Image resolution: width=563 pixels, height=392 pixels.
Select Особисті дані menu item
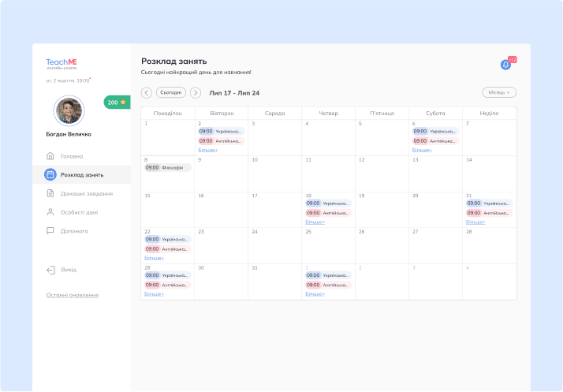pos(80,212)
